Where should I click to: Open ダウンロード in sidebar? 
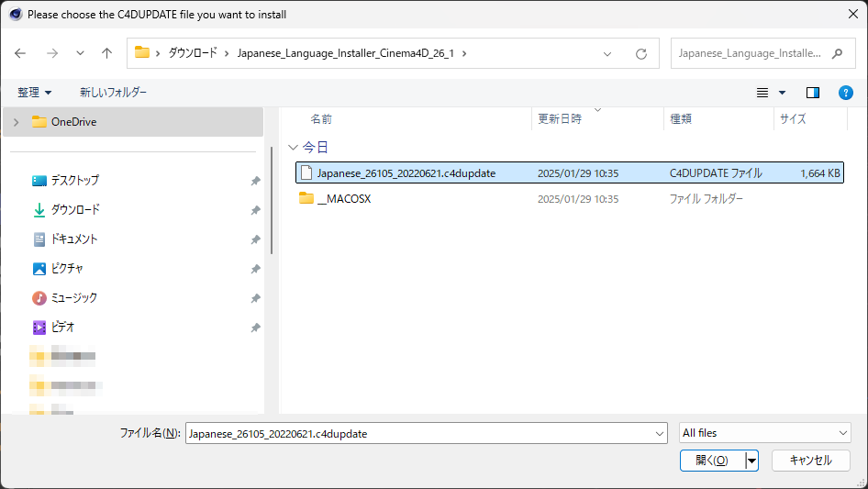point(75,210)
